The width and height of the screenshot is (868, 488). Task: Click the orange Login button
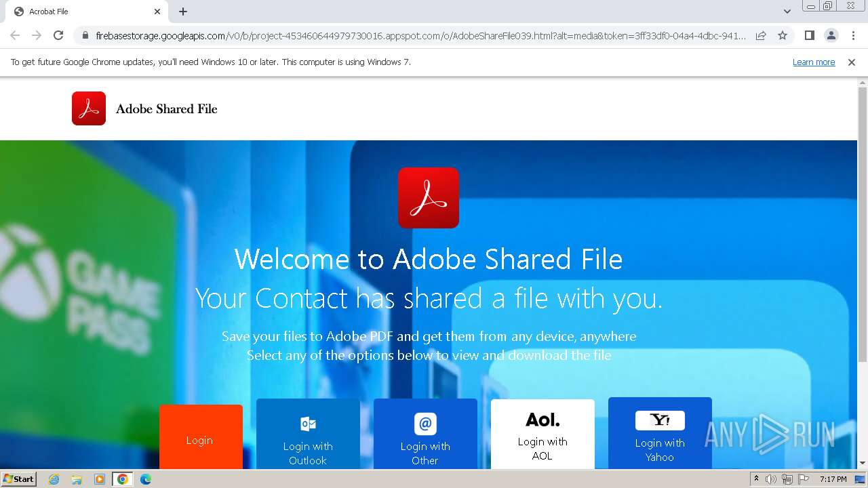tap(201, 437)
